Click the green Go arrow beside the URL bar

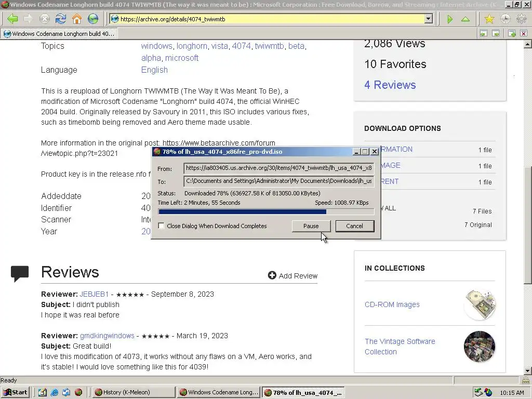450,19
